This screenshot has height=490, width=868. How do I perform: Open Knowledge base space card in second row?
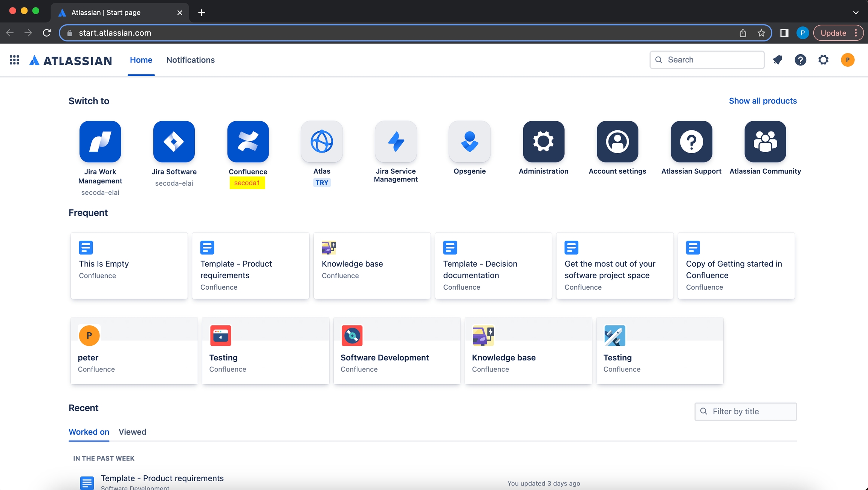[x=528, y=350]
